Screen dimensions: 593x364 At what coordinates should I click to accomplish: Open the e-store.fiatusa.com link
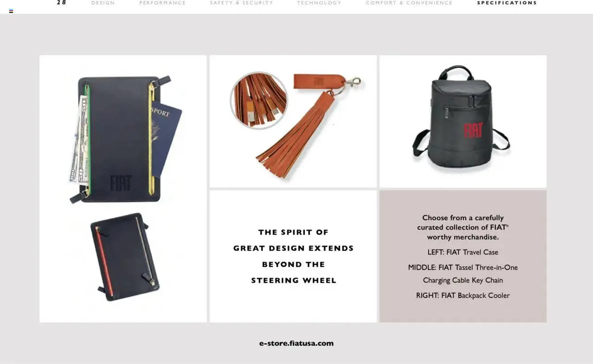point(296,343)
